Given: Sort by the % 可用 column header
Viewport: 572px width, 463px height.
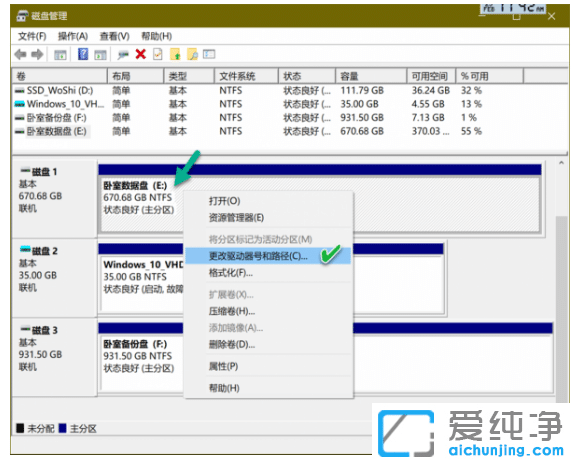Looking at the screenshot, I should tap(490, 76).
